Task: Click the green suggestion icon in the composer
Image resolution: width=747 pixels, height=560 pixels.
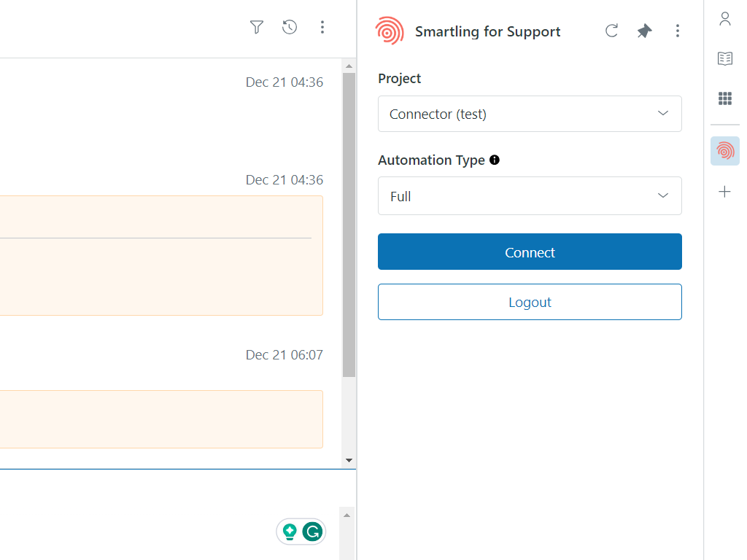Action: point(289,532)
